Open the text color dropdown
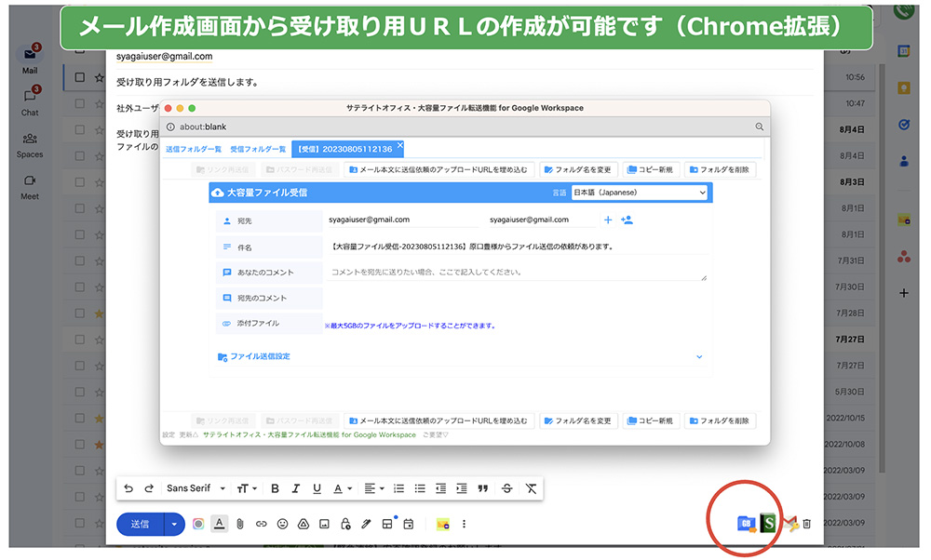Image resolution: width=931 pixels, height=560 pixels. click(x=342, y=488)
